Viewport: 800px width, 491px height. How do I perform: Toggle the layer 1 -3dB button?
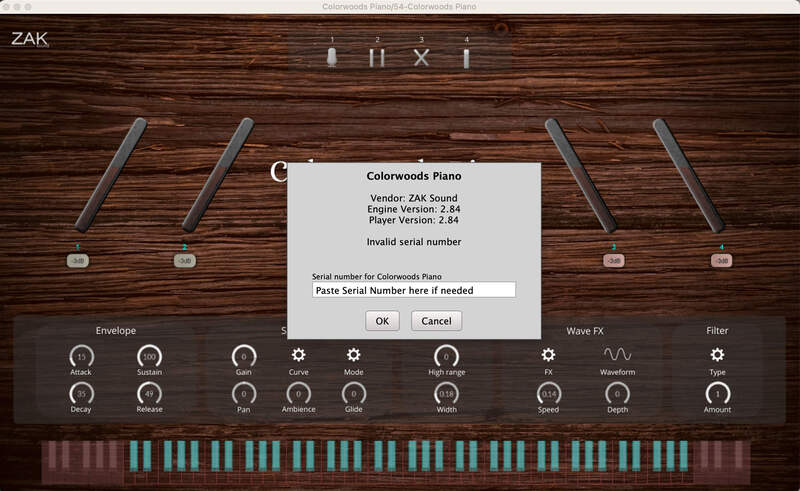[x=78, y=261]
